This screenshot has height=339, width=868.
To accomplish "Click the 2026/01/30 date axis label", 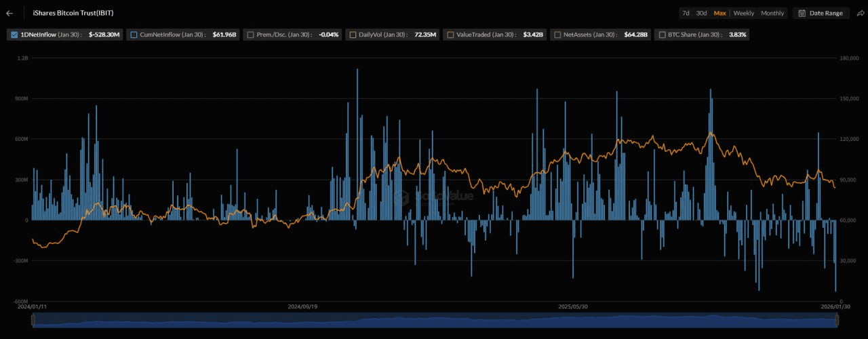I will click(835, 306).
